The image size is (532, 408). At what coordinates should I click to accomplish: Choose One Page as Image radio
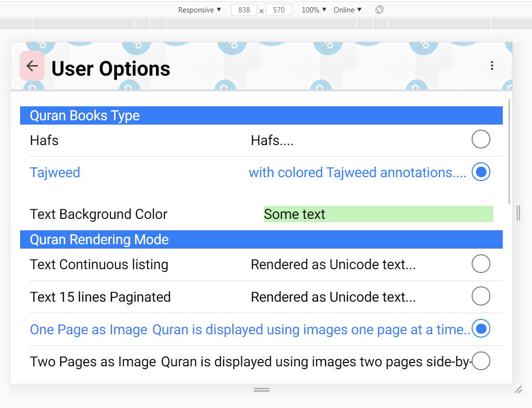point(481,329)
